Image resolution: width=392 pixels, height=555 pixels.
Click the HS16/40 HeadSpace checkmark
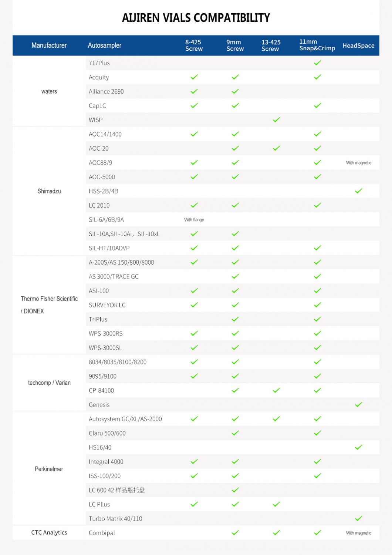point(358,447)
